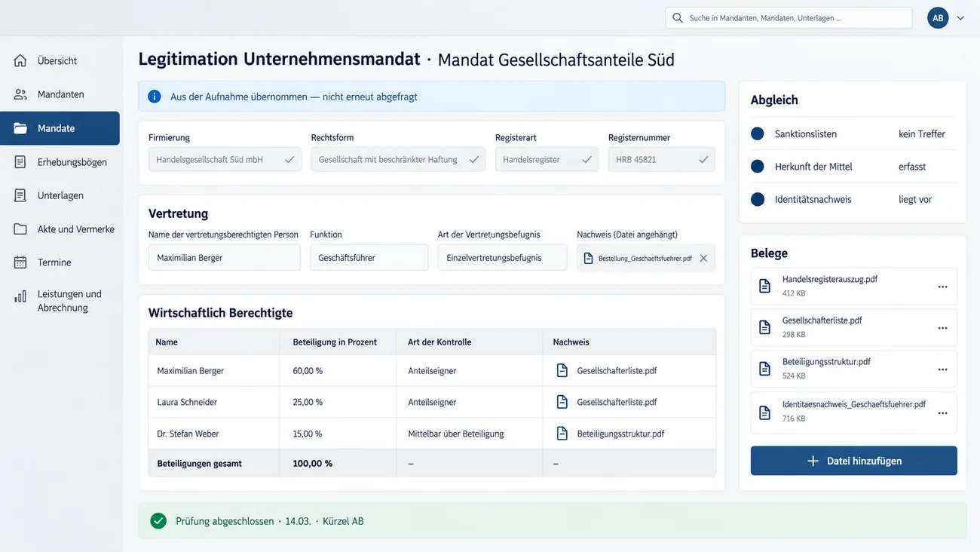Click document icon in Laura Schneider row
Screen dimensions: 980x552
coord(562,402)
